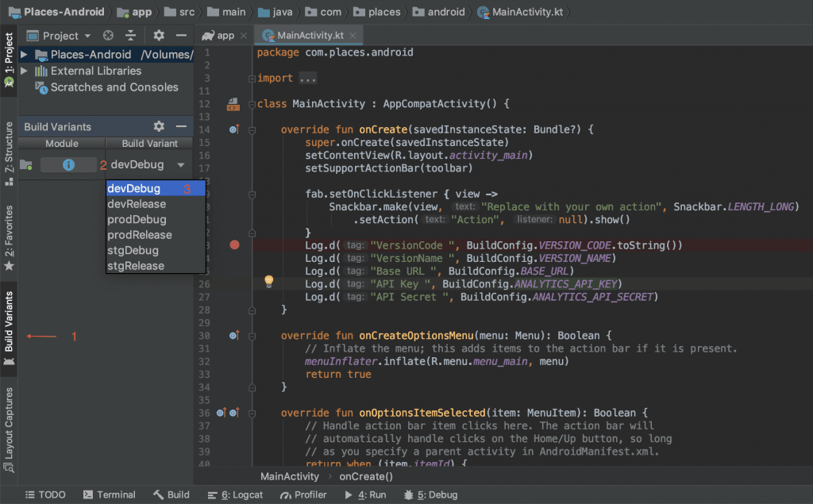Open the 5: Debug tool window
The height and width of the screenshot is (504, 813).
431,494
